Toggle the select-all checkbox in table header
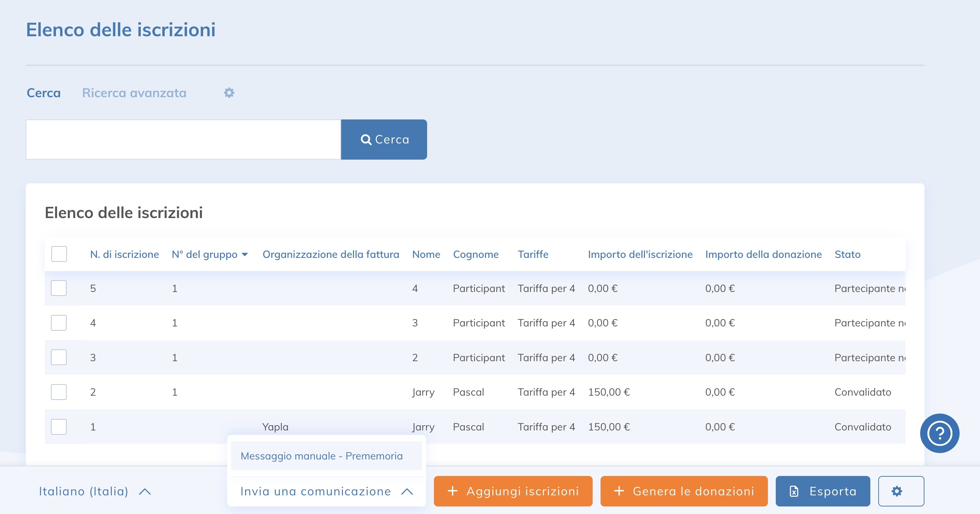980x514 pixels. [59, 254]
